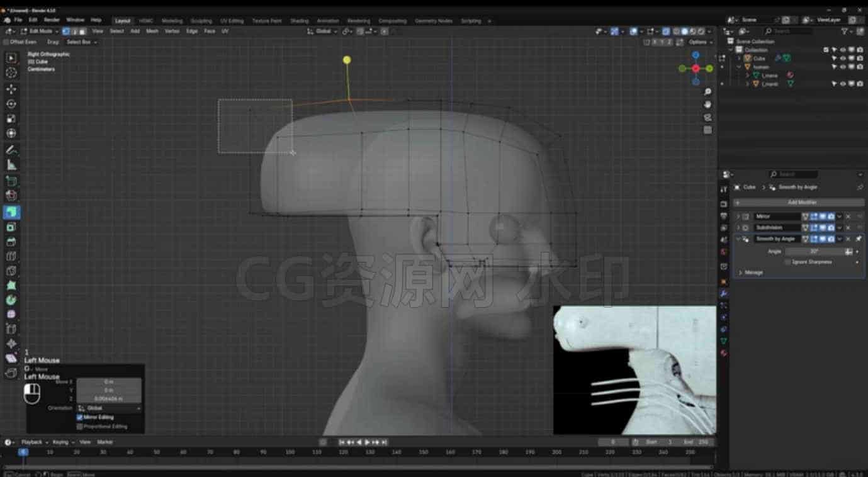Choose the Measure tool
The image size is (868, 477).
11,165
